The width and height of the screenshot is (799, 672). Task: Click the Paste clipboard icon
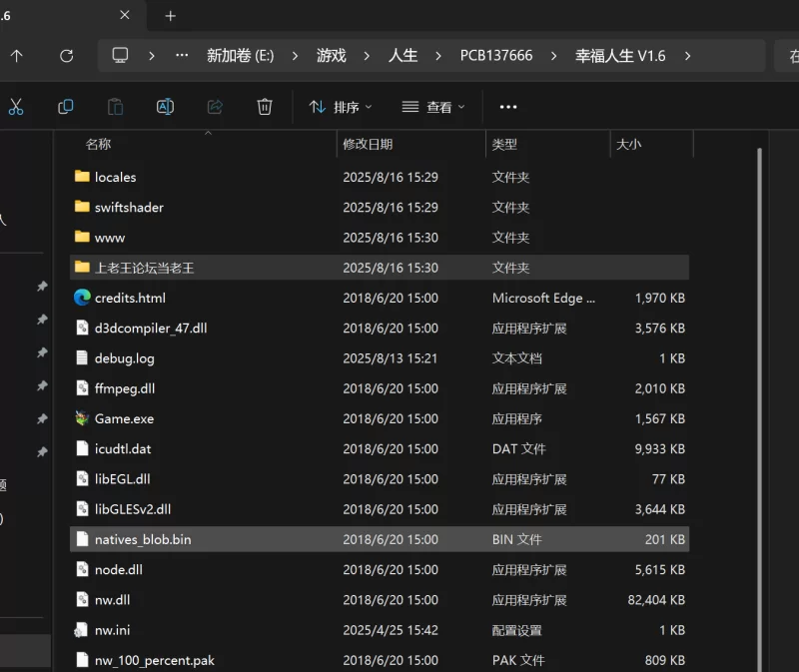[x=115, y=107]
